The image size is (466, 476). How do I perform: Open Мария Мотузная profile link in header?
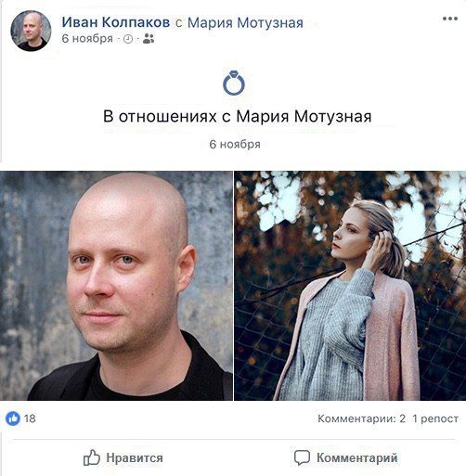tap(245, 22)
